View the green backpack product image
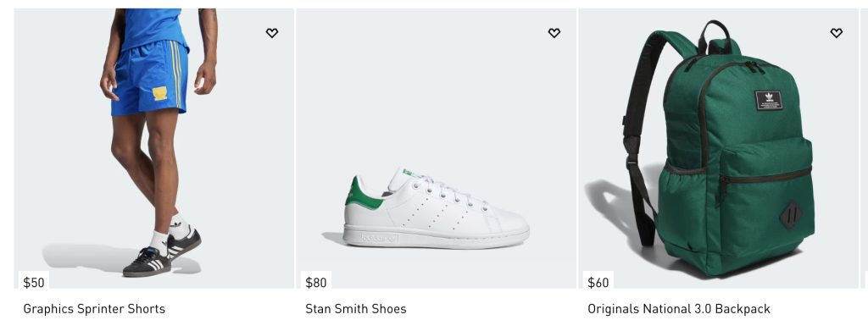 tap(719, 148)
